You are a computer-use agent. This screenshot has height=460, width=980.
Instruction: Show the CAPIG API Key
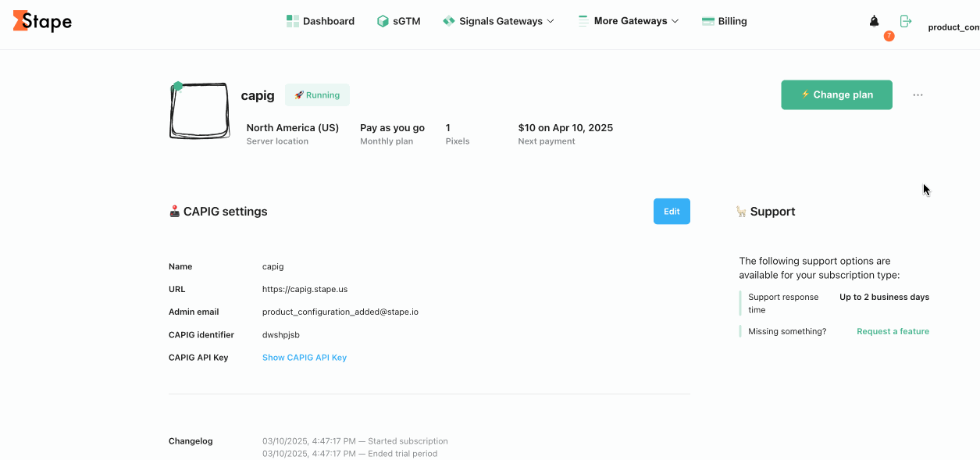coord(305,358)
